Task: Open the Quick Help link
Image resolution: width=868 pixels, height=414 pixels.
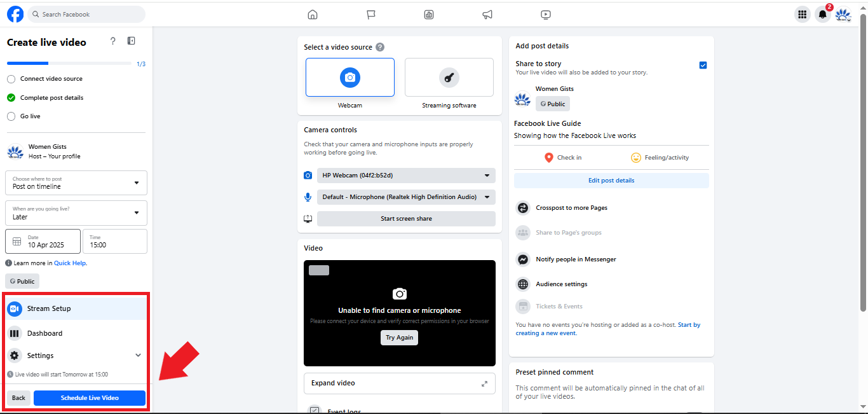Action: (x=71, y=263)
